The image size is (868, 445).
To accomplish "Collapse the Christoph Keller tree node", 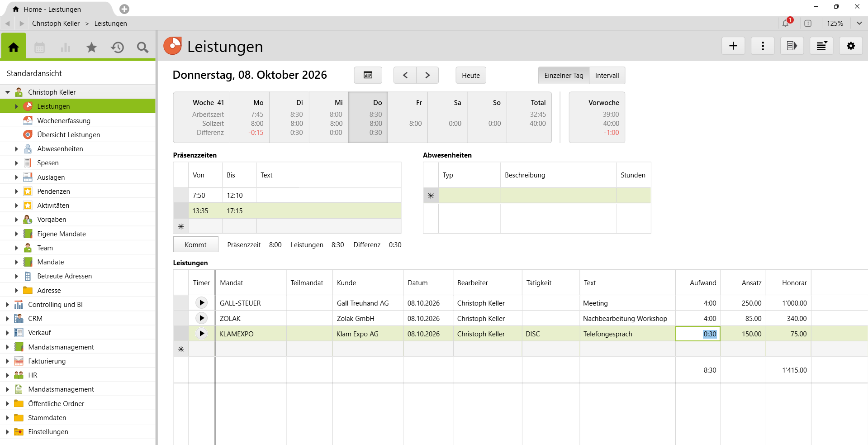I will click(x=8, y=92).
